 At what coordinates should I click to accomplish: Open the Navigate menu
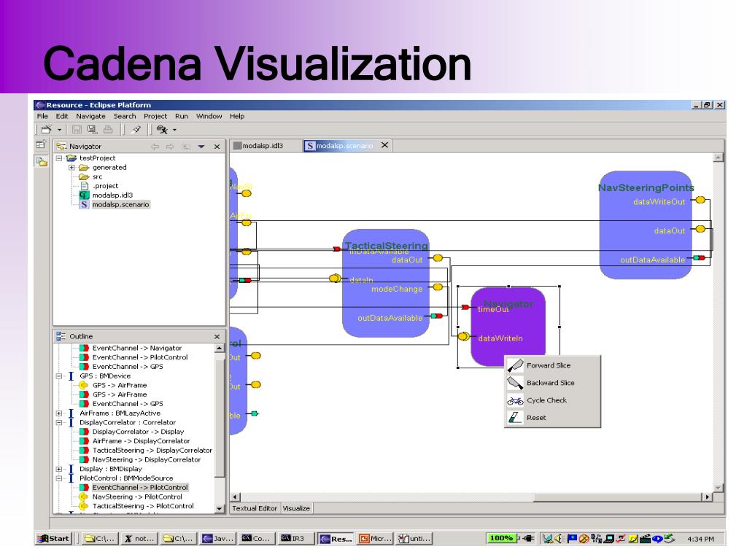coord(90,116)
